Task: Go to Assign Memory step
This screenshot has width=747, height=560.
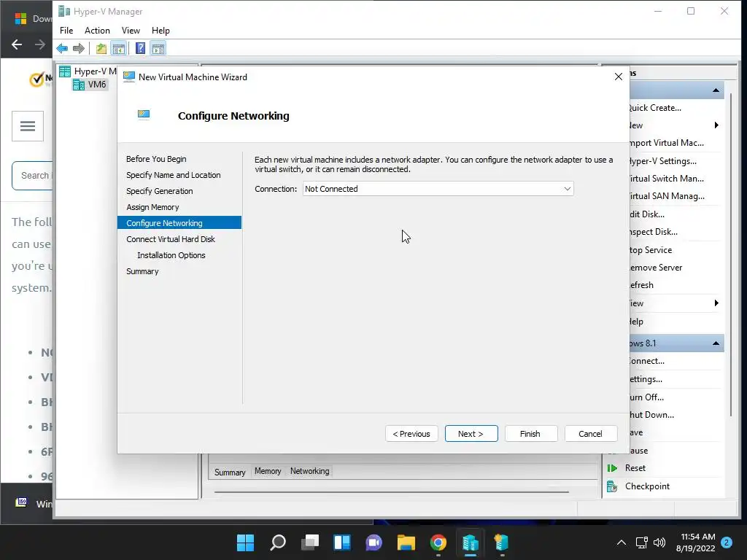Action: click(x=152, y=207)
